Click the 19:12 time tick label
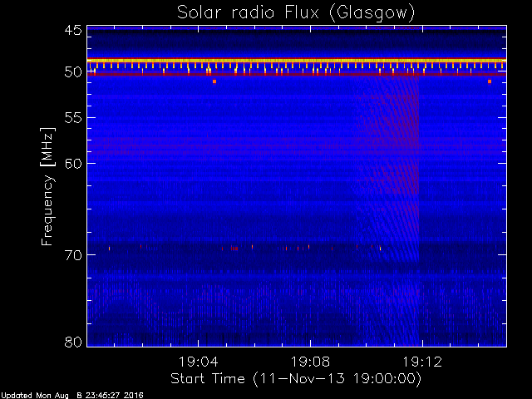 click(422, 362)
